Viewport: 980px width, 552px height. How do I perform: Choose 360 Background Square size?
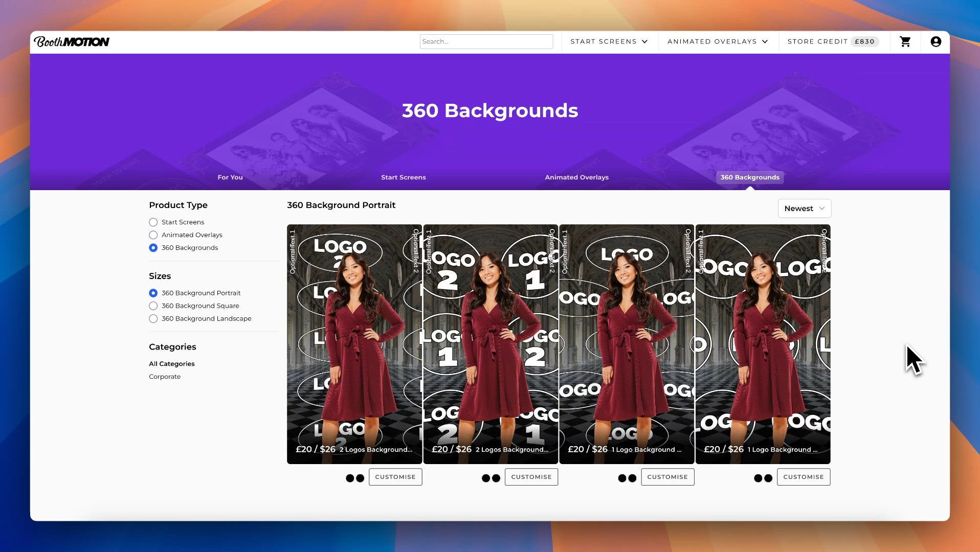[152, 306]
